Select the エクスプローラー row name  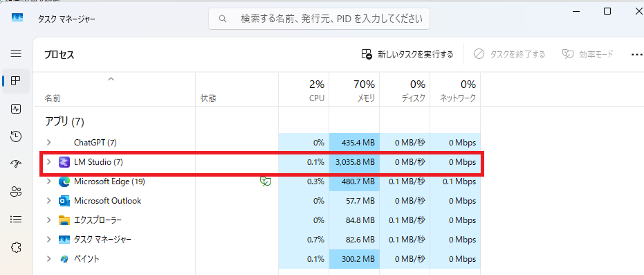click(x=98, y=220)
